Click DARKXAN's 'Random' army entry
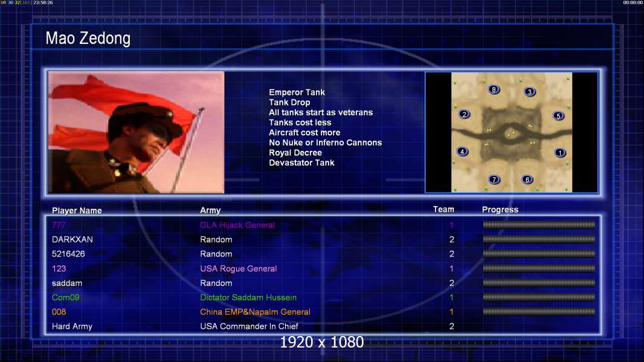 pyautogui.click(x=216, y=240)
